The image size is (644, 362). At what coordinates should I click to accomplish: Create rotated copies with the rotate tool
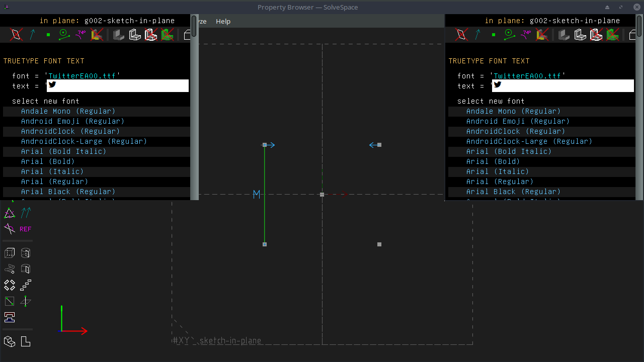(10, 285)
